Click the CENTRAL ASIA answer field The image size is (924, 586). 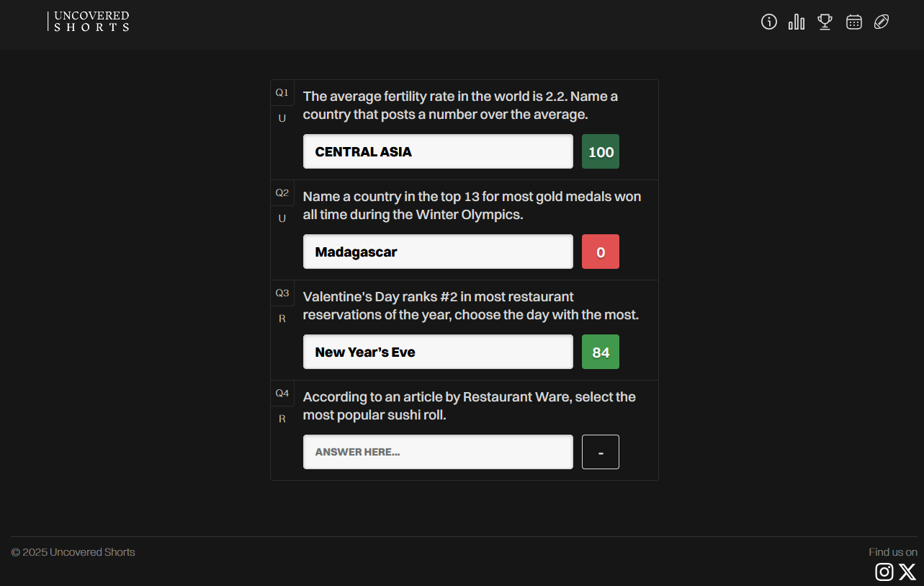(x=438, y=151)
